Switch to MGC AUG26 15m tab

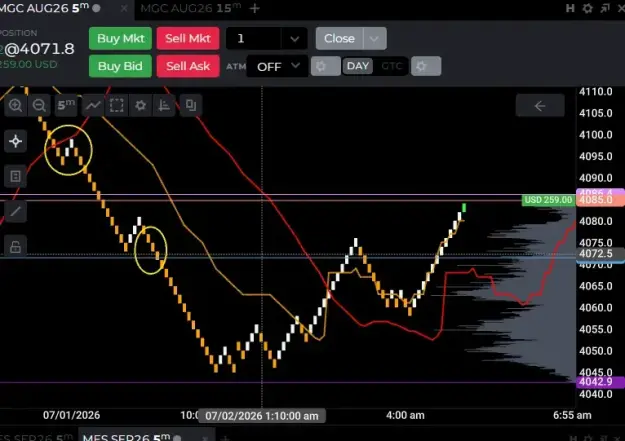coord(191,8)
